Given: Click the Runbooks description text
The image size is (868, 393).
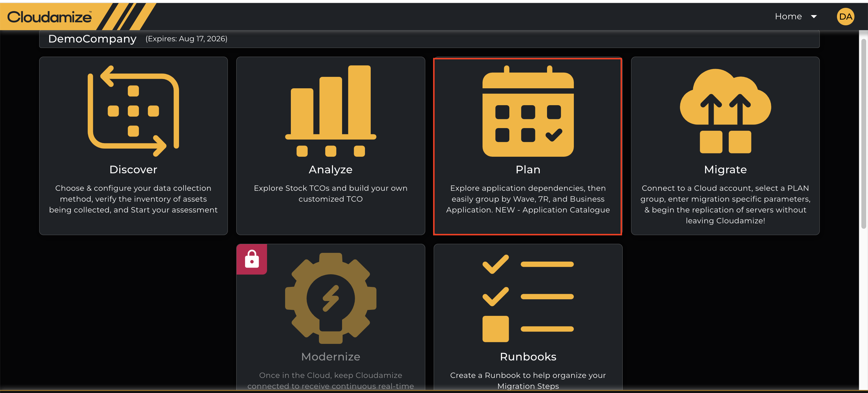Looking at the screenshot, I should [x=528, y=381].
